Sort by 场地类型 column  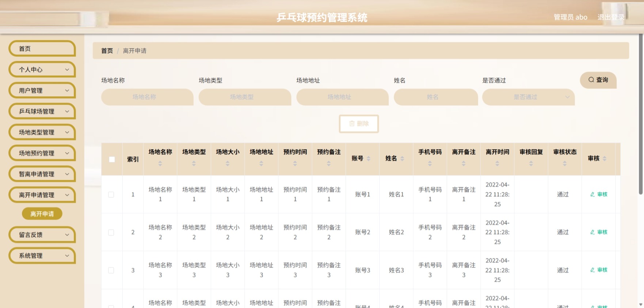194,163
